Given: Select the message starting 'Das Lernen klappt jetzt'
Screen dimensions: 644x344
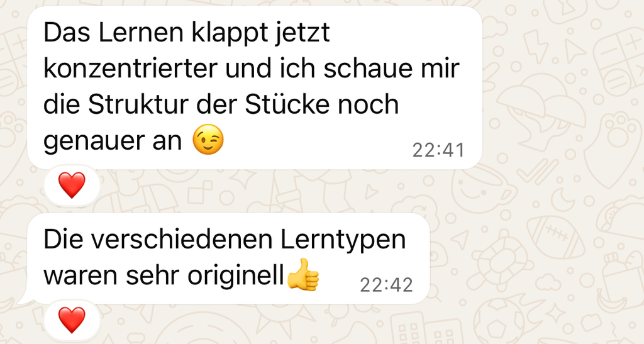Looking at the screenshot, I should point(255,87).
